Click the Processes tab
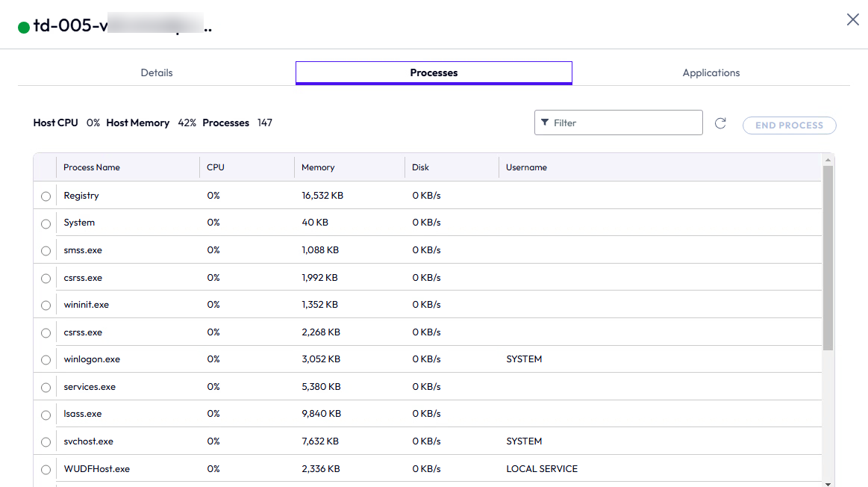Screen dimensions: 868x487 pos(434,72)
